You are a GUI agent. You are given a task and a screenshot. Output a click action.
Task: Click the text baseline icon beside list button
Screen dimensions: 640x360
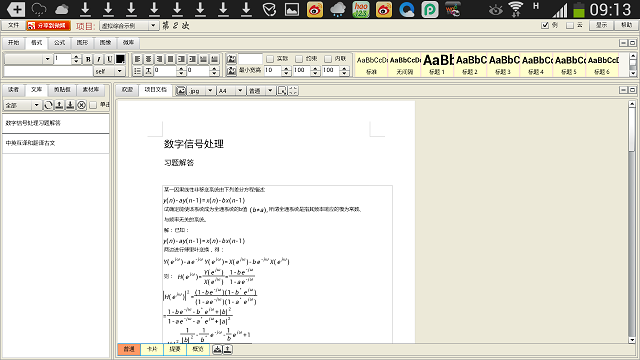149,71
